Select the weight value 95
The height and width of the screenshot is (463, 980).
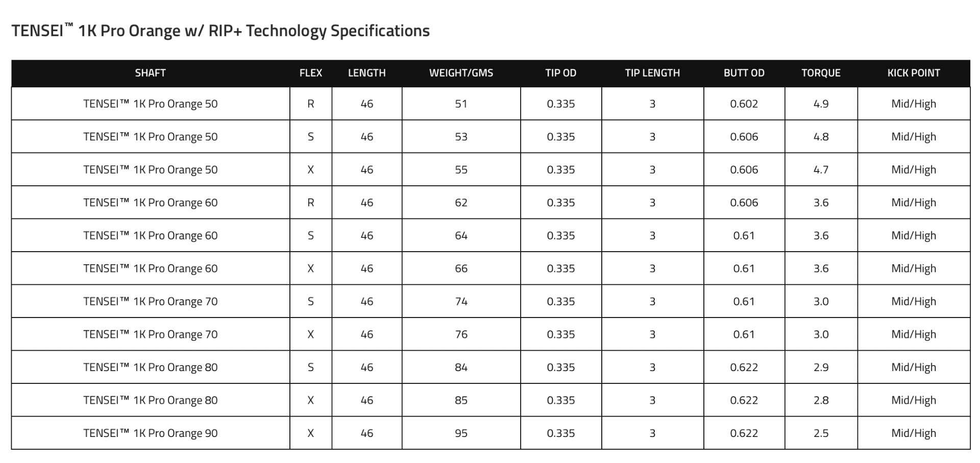(x=461, y=433)
